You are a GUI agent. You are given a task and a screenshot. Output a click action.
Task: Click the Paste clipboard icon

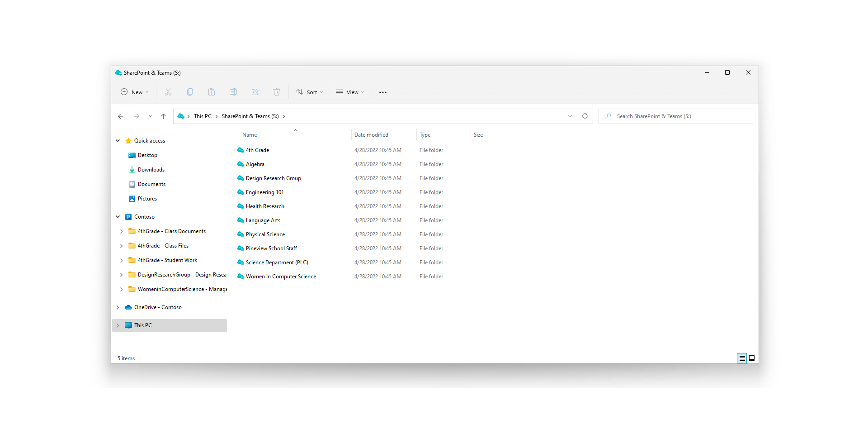[212, 92]
